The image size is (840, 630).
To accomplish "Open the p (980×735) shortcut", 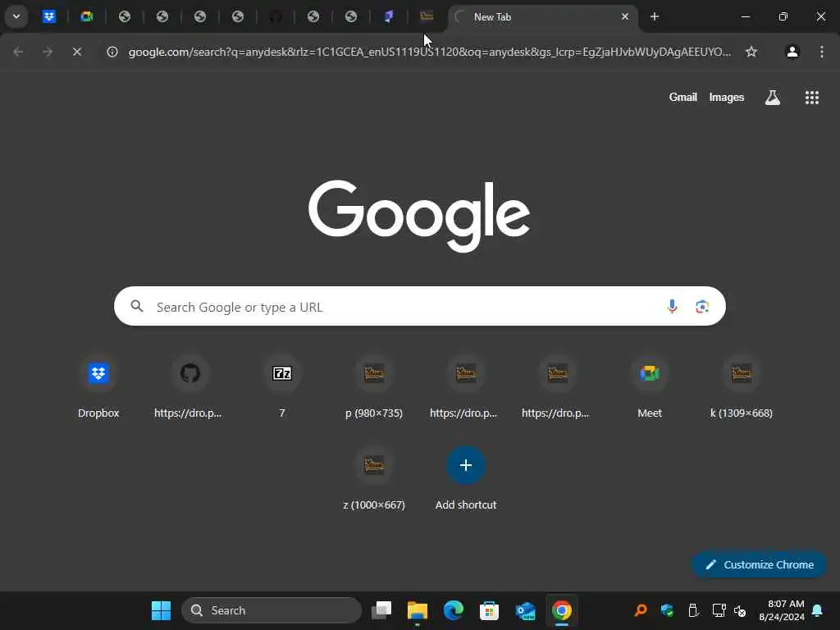I will point(374,386).
